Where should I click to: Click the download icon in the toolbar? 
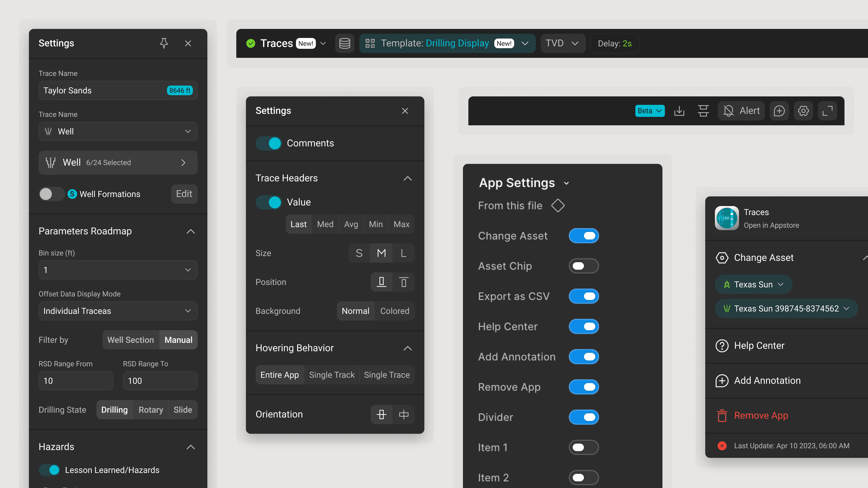pos(679,111)
